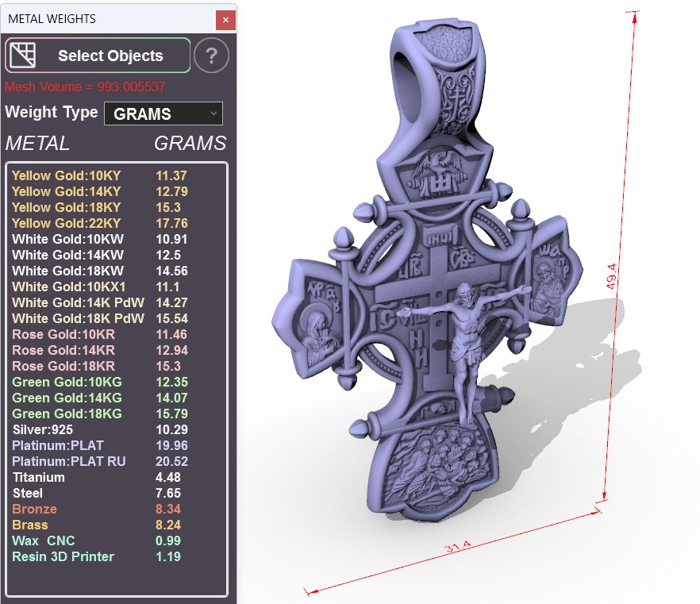Click the 31.4 width dimension label
700x604 pixels.
(458, 546)
